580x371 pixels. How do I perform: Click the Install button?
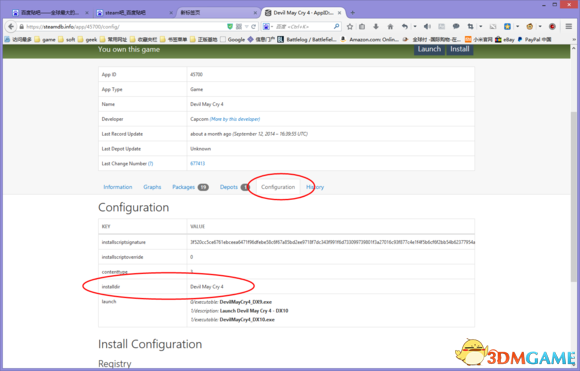tap(459, 49)
